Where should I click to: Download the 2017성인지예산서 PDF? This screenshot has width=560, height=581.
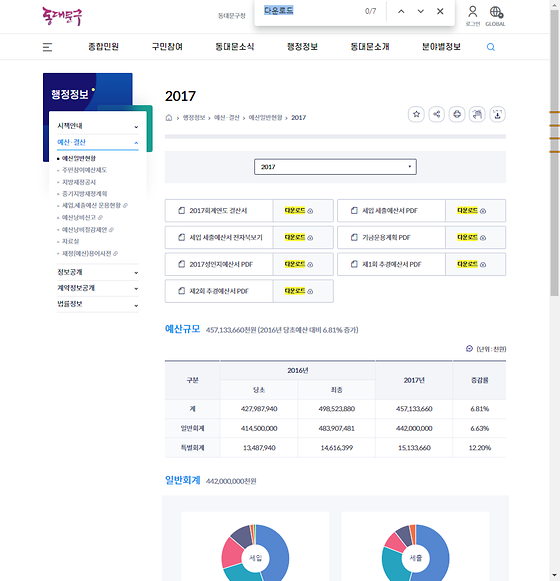303,264
